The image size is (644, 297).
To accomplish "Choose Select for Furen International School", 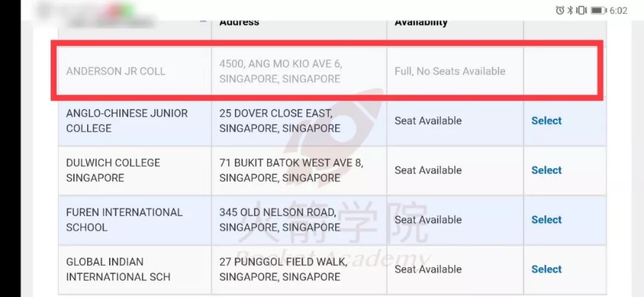I will click(x=546, y=220).
